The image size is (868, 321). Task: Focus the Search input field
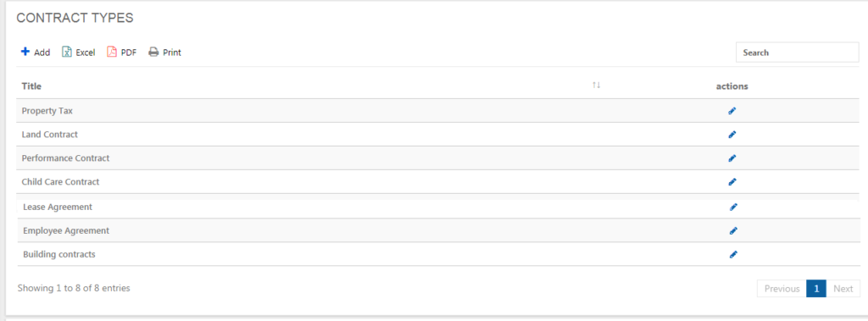pyautogui.click(x=797, y=53)
